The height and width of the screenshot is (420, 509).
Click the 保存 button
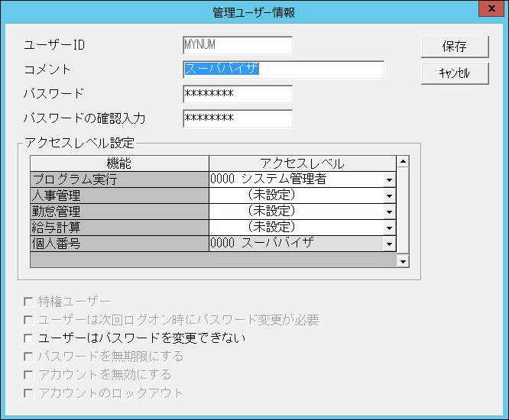click(455, 46)
